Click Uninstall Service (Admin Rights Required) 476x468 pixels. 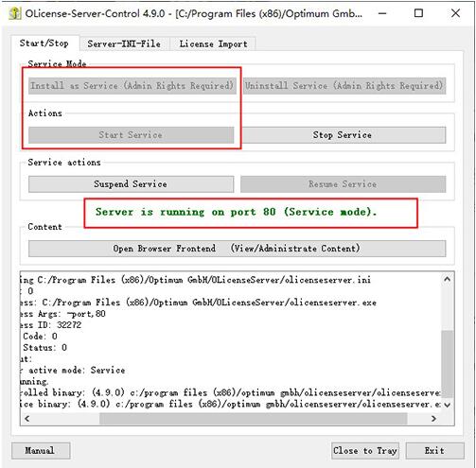coord(344,86)
